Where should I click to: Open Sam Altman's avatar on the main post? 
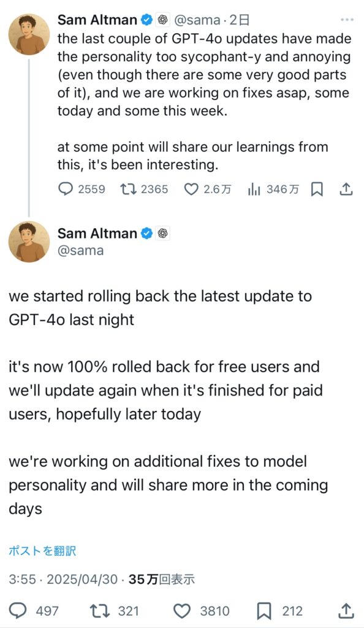click(x=29, y=242)
